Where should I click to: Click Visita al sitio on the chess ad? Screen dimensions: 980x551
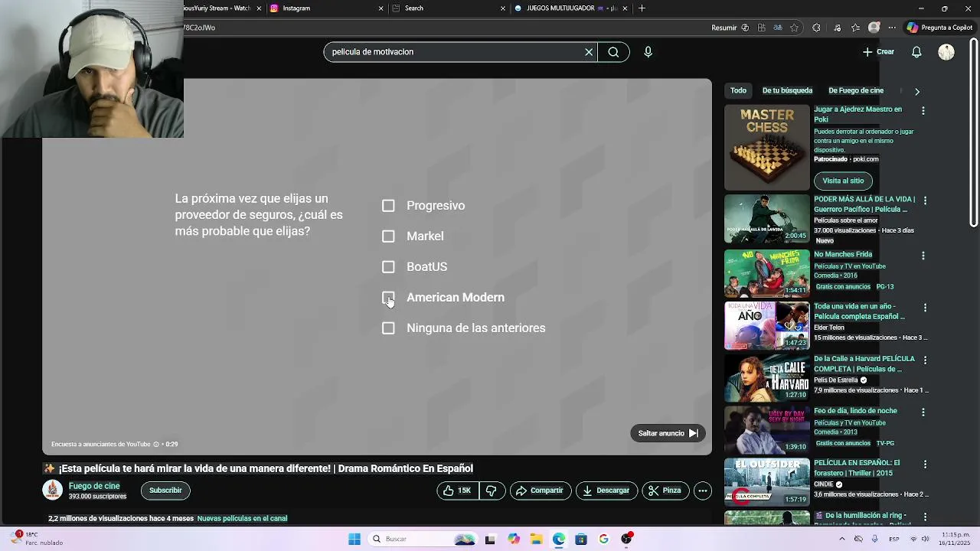coord(843,181)
